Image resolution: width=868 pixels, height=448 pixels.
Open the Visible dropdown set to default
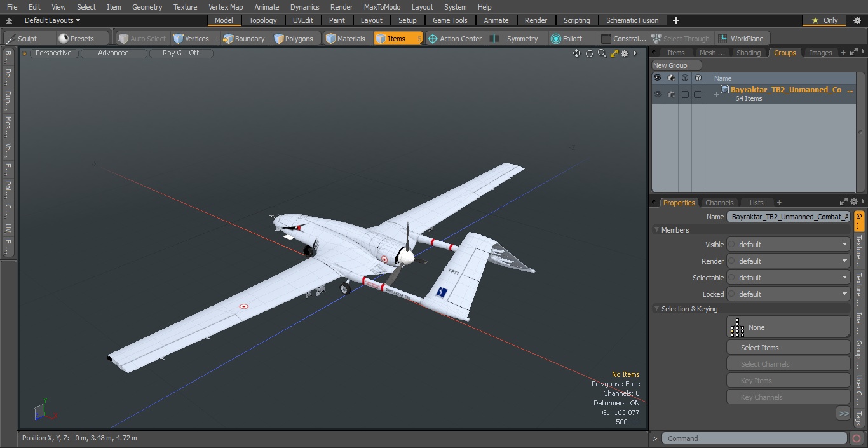789,245
